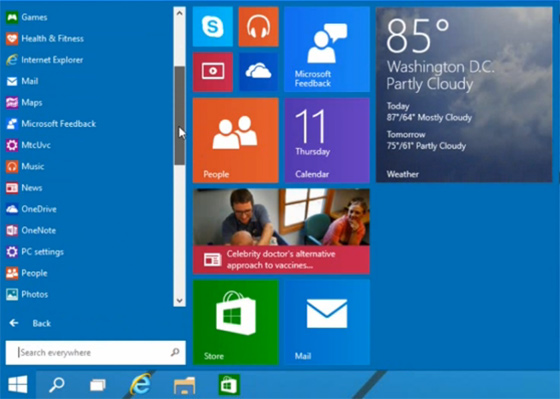Image resolution: width=560 pixels, height=399 pixels.
Task: Open Microsoft Feedback list entry
Action: pyautogui.click(x=51, y=124)
